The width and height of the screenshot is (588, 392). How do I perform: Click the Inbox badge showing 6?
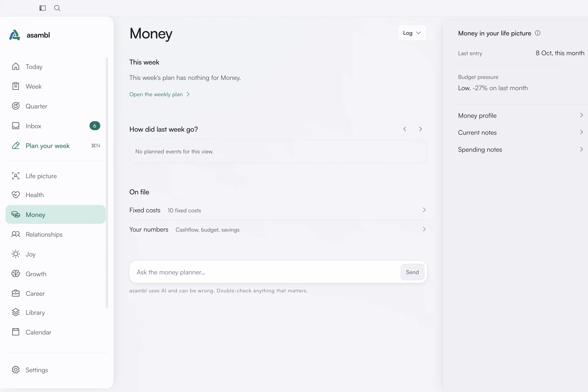[95, 126]
